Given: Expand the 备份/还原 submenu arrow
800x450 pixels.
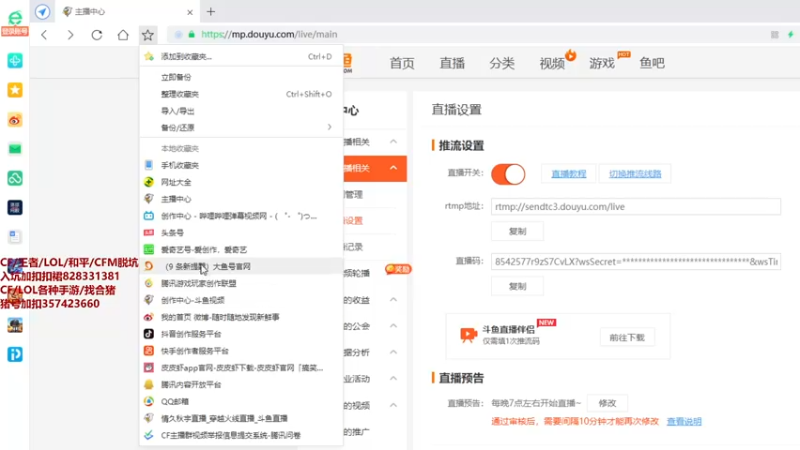Looking at the screenshot, I should point(330,127).
